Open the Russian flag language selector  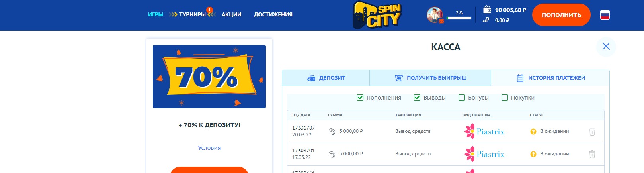tap(605, 15)
